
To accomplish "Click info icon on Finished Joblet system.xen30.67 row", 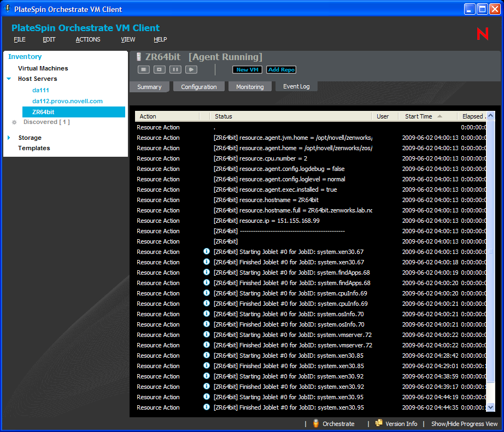I will click(x=207, y=262).
